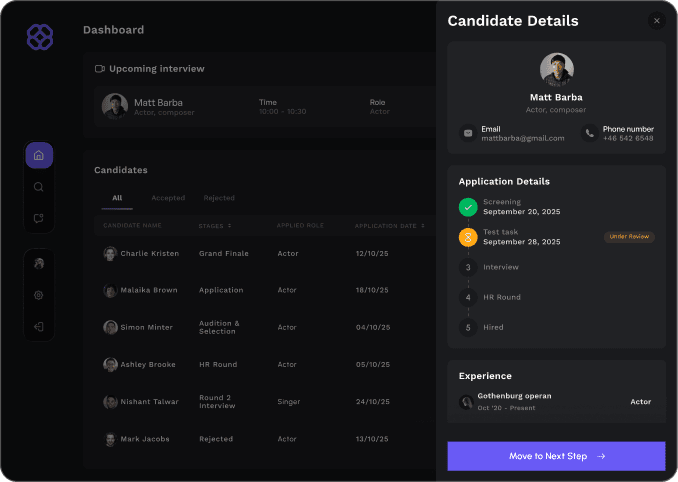Screen dimensions: 678x482
Task: Click the mattbarba@gmail.com email address
Action: pos(523,138)
